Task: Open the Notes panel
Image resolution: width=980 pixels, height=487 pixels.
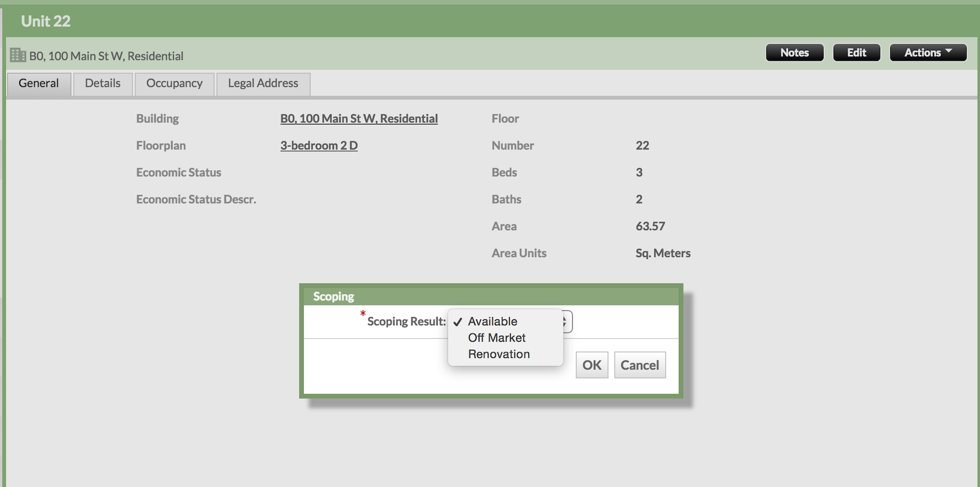Action: (794, 52)
